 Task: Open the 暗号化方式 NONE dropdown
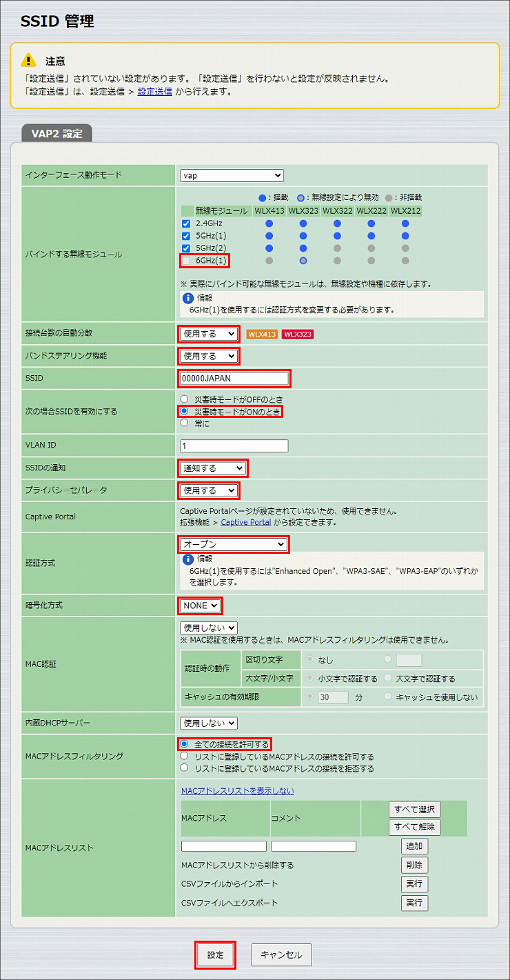click(x=200, y=606)
